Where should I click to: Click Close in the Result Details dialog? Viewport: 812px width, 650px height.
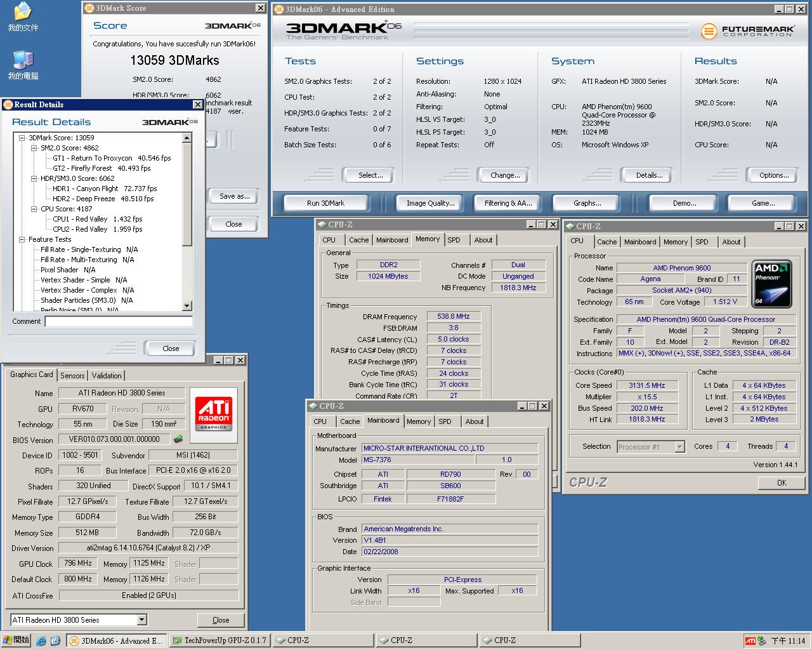click(x=171, y=348)
